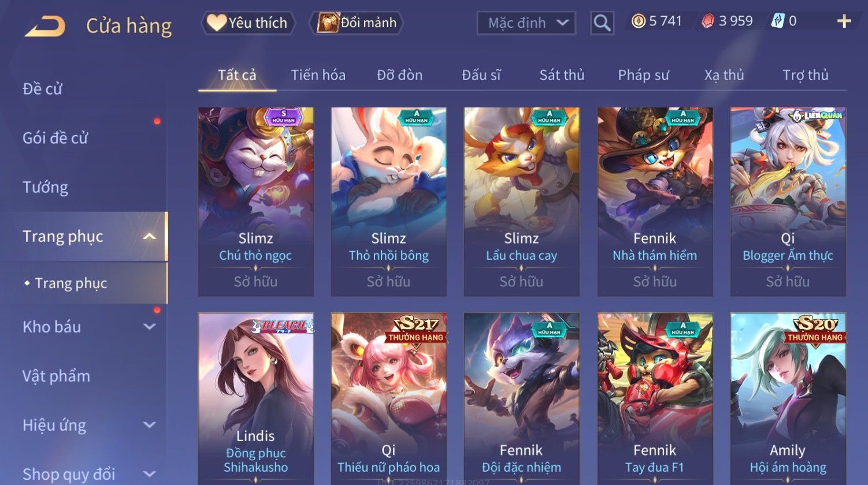Select the Tiến hóa tab

(x=318, y=75)
